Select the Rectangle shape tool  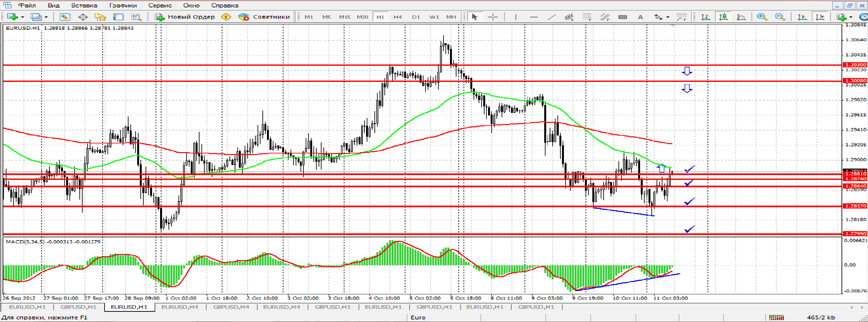click(x=623, y=17)
